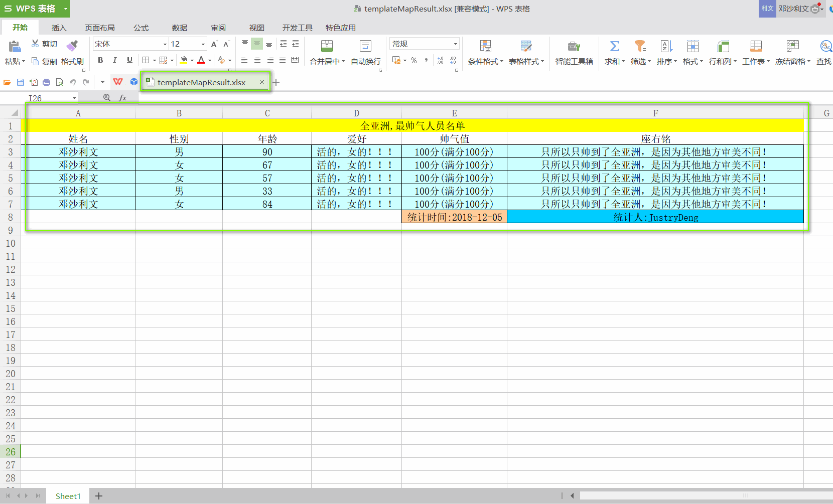
Task: Add a new sheet with the plus button
Action: [98, 495]
